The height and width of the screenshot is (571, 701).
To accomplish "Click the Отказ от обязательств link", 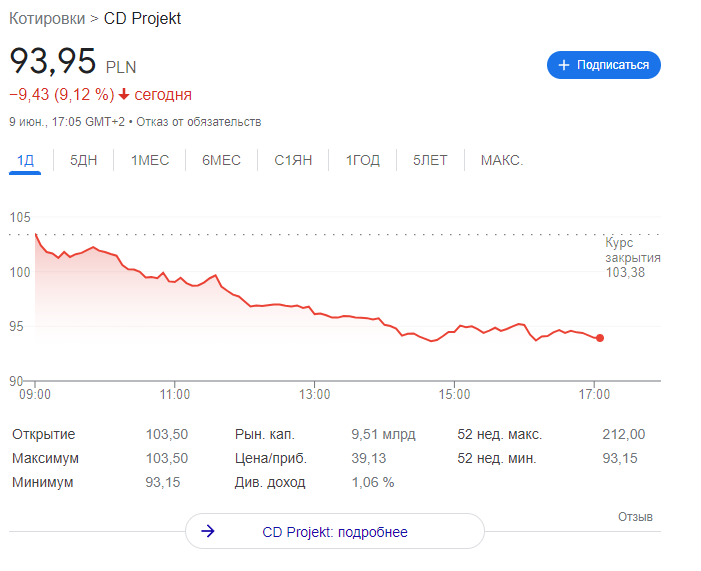I will click(198, 122).
